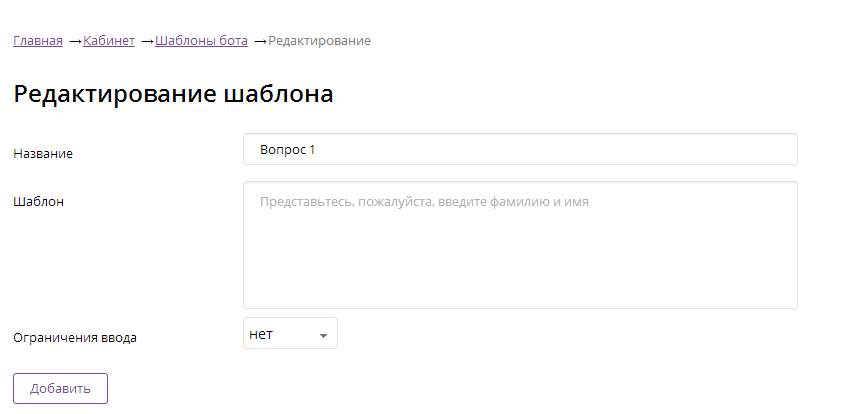
Task: Open the Ограничения ввода dropdown
Action: [290, 333]
